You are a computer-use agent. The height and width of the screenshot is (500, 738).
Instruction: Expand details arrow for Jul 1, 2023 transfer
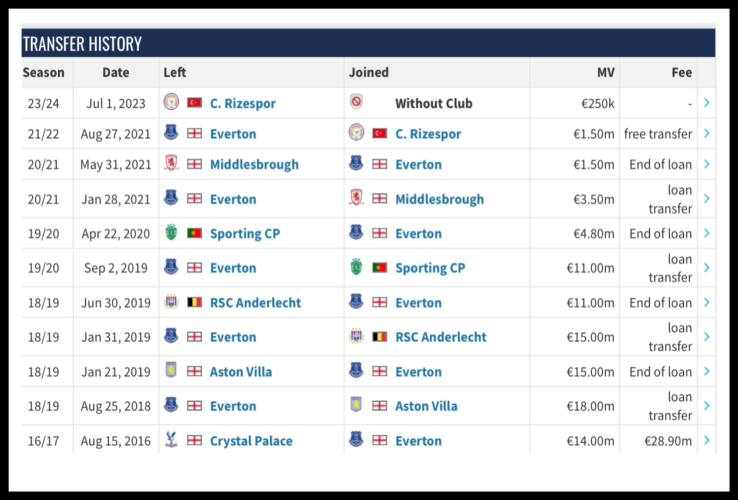707,103
